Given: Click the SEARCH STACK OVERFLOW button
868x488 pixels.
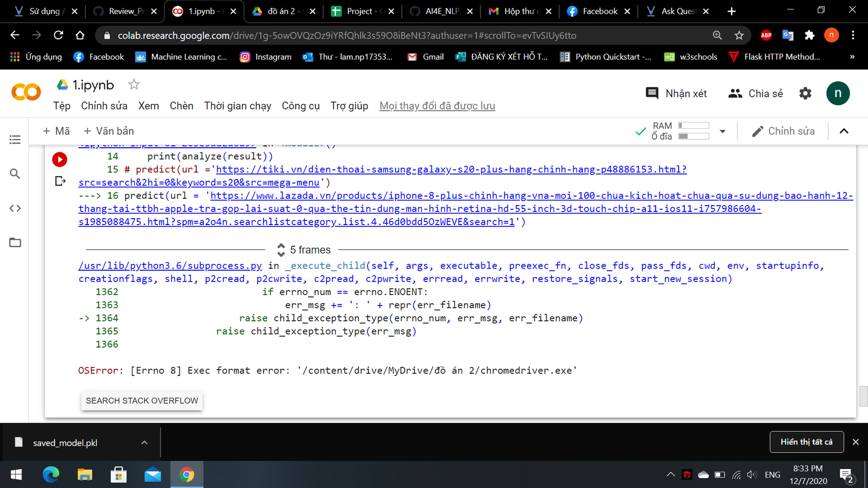Looking at the screenshot, I should pyautogui.click(x=142, y=401).
